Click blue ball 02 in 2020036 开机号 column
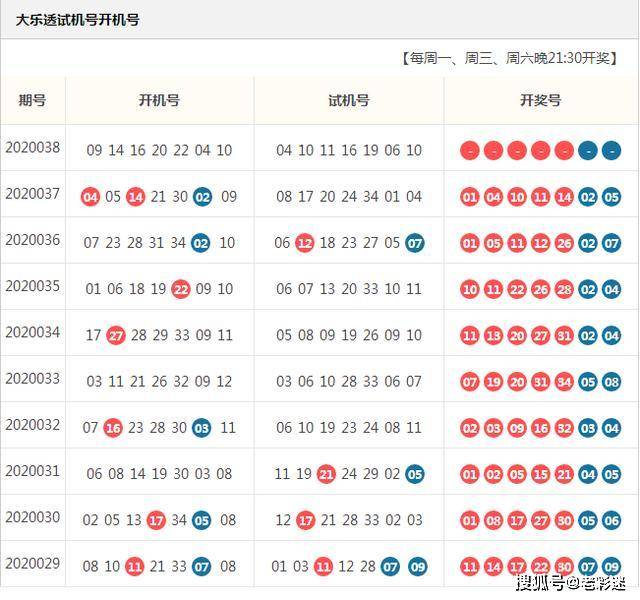 201,243
